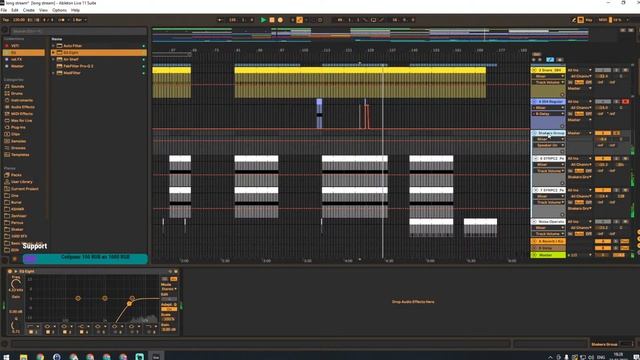Viewport: 640px width, 360px height.
Task: Toggle EQ Eight filter band 4 activator
Action: (x=81, y=332)
